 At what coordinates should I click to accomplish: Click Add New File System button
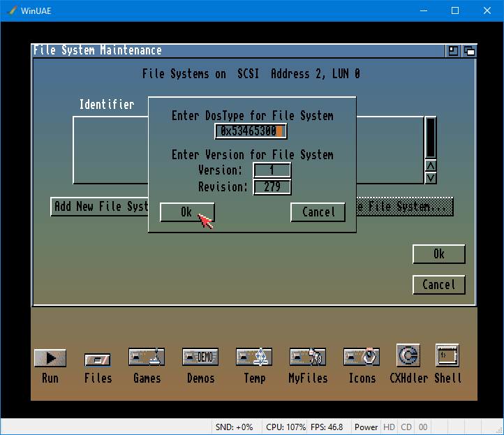99,207
